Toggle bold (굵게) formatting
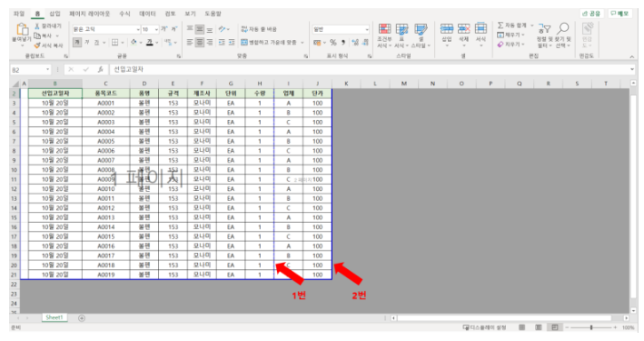Viewport: 644px width, 341px height. (x=77, y=42)
